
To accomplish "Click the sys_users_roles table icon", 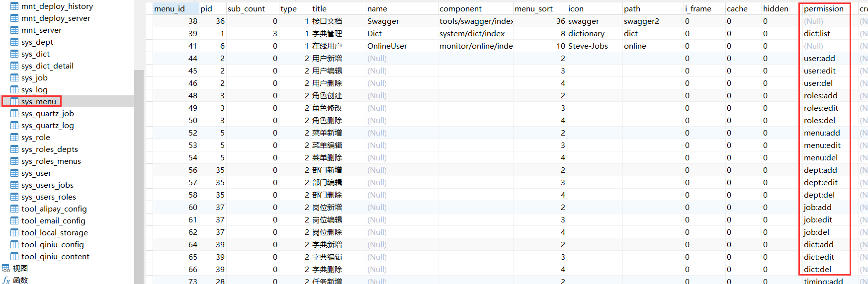I will [14, 197].
